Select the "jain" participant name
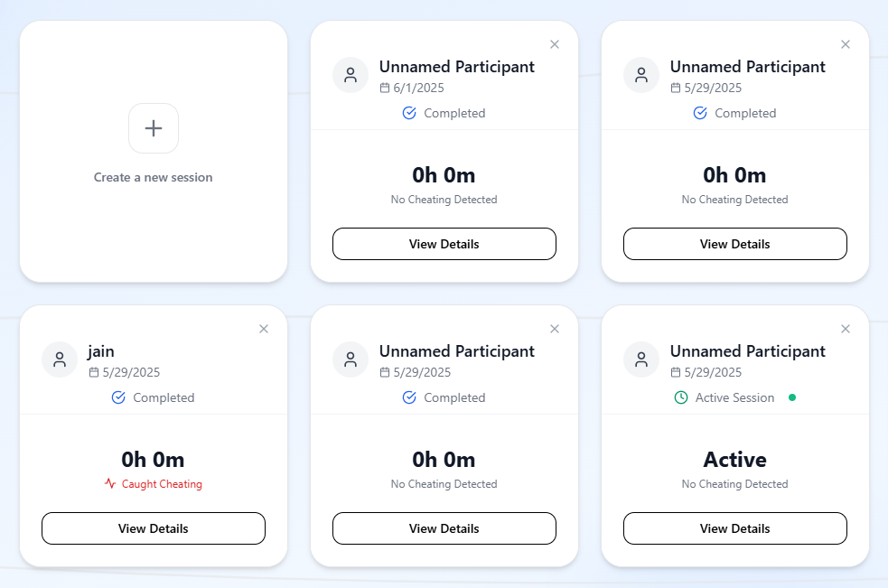Screen dimensions: 888x588 pos(101,351)
